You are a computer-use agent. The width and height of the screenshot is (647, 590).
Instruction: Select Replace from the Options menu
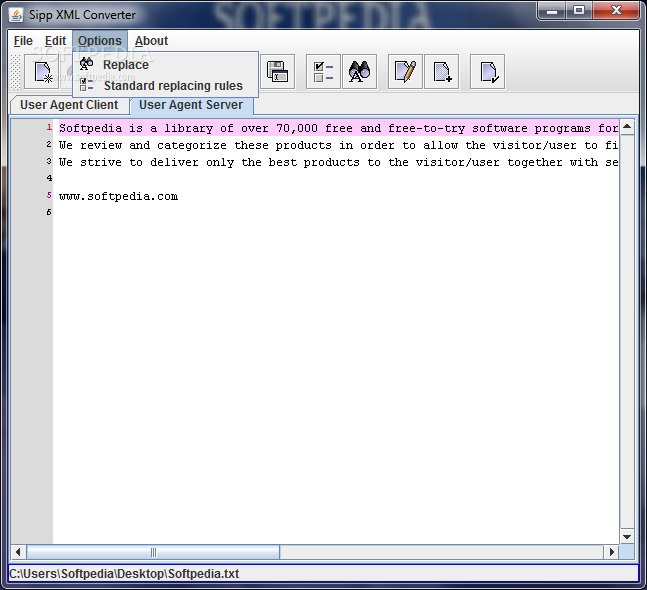(x=165, y=64)
